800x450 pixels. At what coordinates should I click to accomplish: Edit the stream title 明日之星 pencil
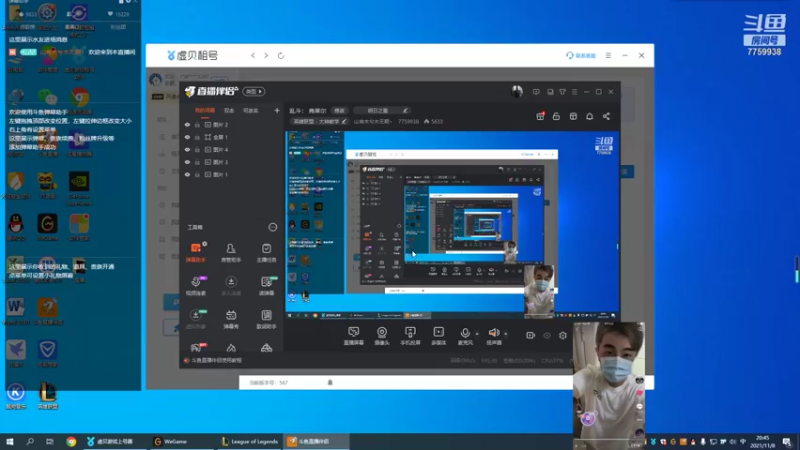coord(405,110)
